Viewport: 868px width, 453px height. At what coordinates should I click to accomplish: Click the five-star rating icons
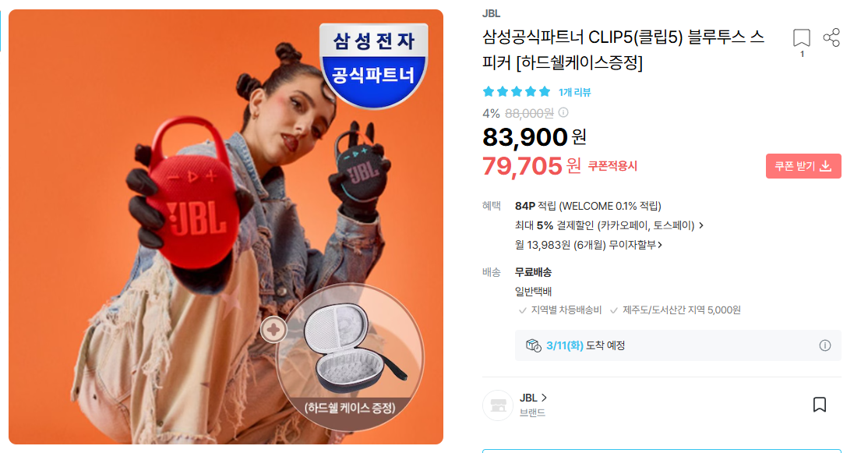point(516,91)
